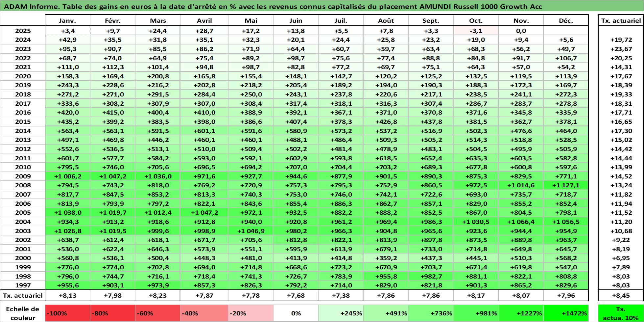Viewport: 644px width, 322px height.
Task: Click the 0,0 cell for November 2025
Action: click(521, 31)
